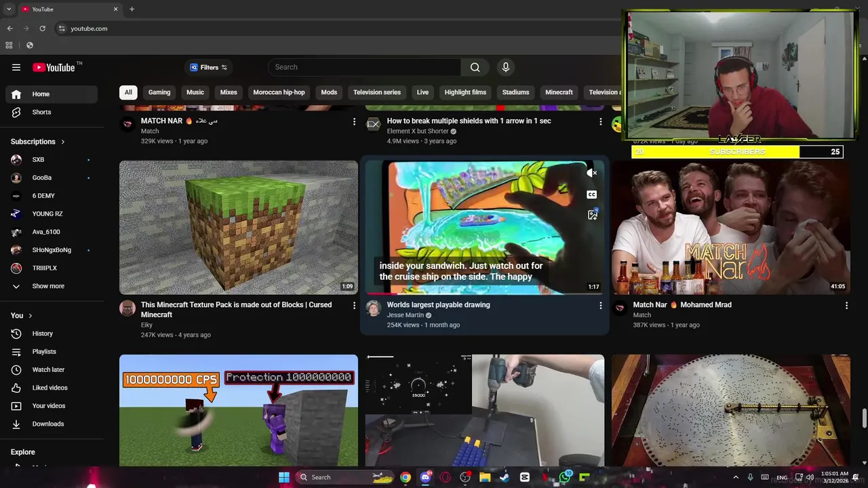Click the image-search icon below the preview's CC button
This screenshot has height=488, width=868.
click(x=592, y=215)
